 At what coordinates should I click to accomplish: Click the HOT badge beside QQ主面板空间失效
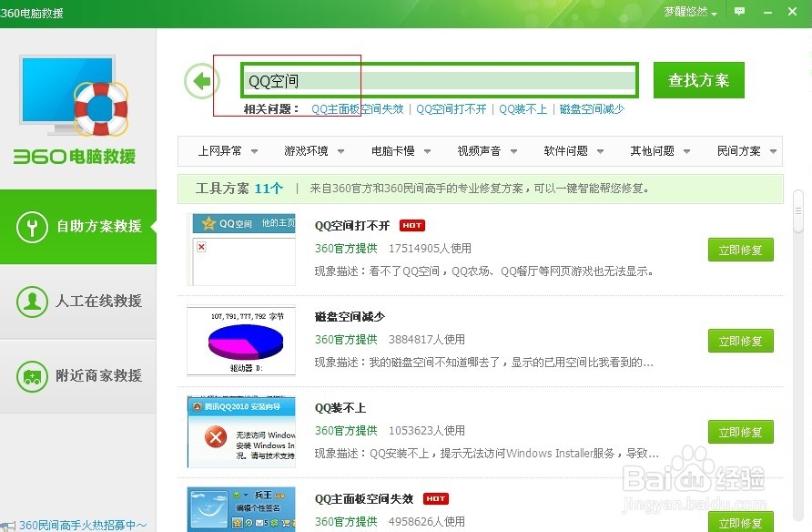(x=435, y=498)
